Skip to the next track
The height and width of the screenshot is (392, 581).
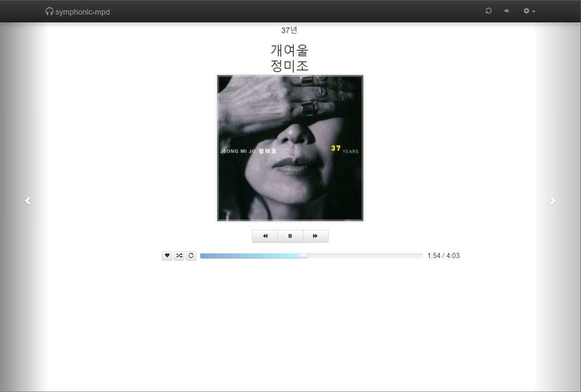(316, 236)
